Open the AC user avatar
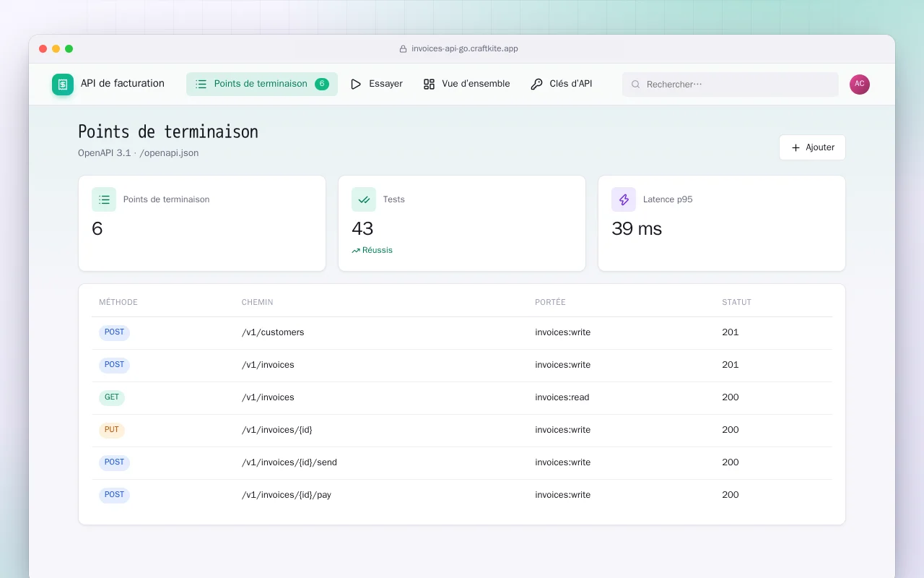Viewport: 924px width, 578px height. [860, 85]
